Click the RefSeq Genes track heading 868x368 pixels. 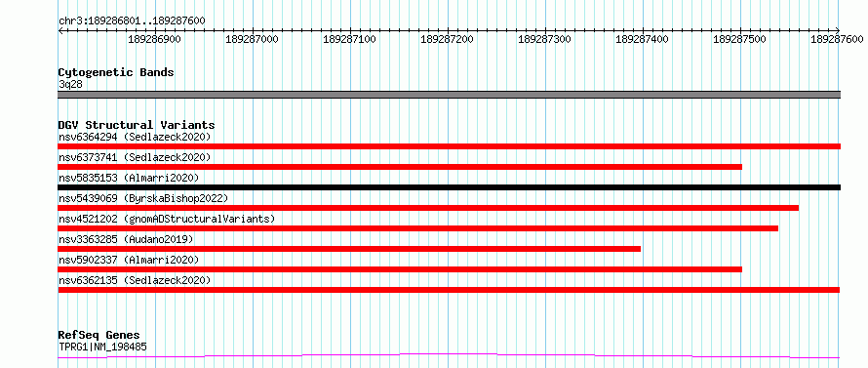(x=99, y=336)
